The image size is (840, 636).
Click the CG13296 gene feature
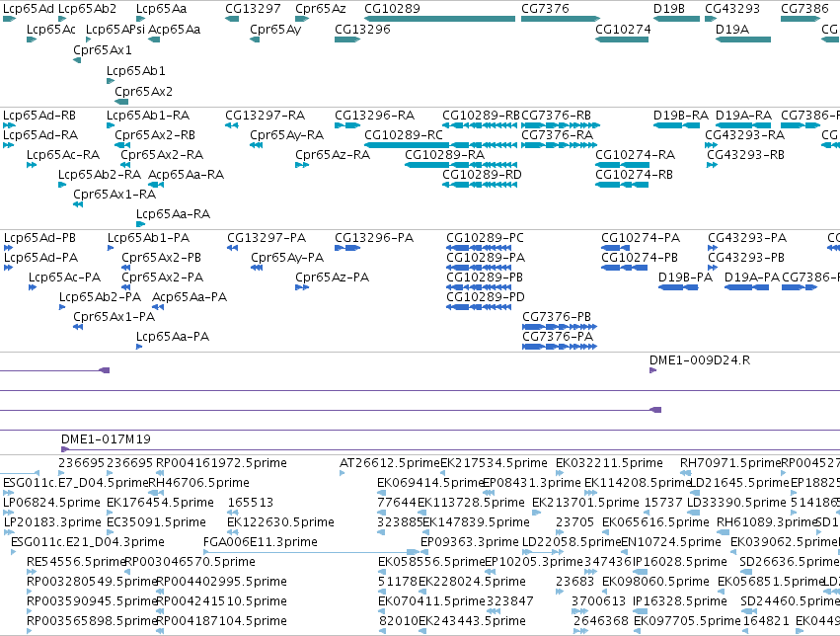(x=347, y=40)
